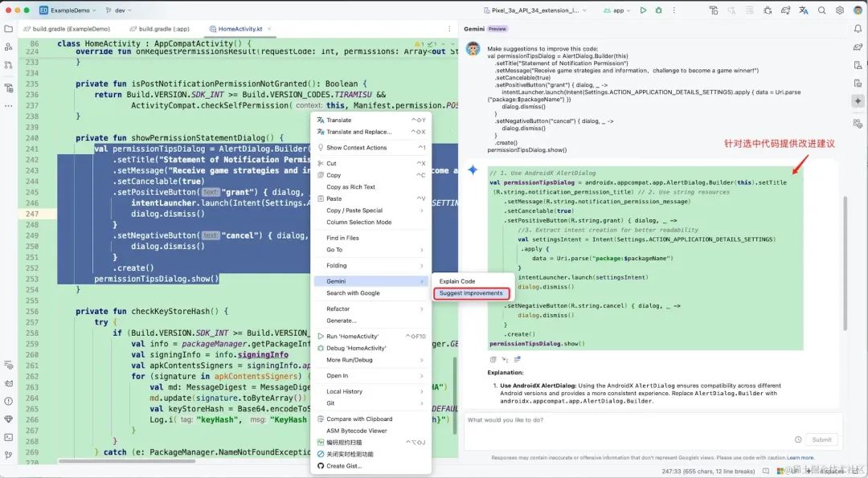This screenshot has height=478, width=868.
Task: Open the Git tool window icon at bottom left
Action: point(8,455)
